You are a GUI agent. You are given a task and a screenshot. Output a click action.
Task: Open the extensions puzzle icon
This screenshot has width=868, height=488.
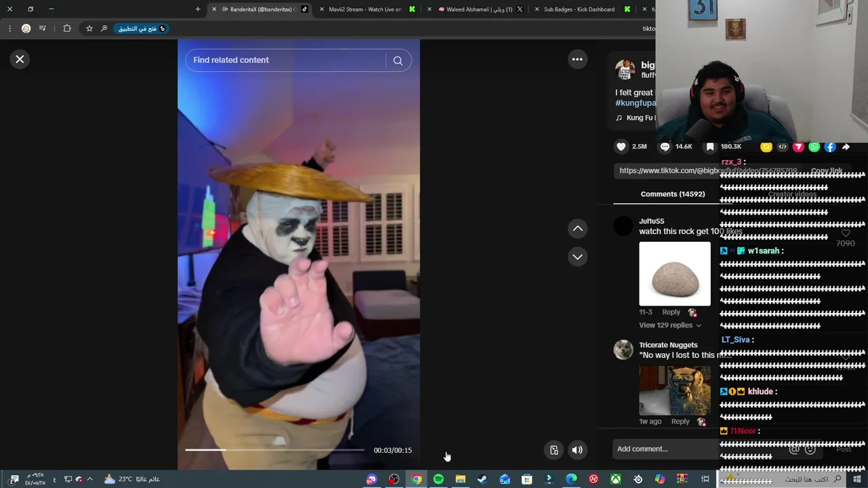[x=67, y=28]
